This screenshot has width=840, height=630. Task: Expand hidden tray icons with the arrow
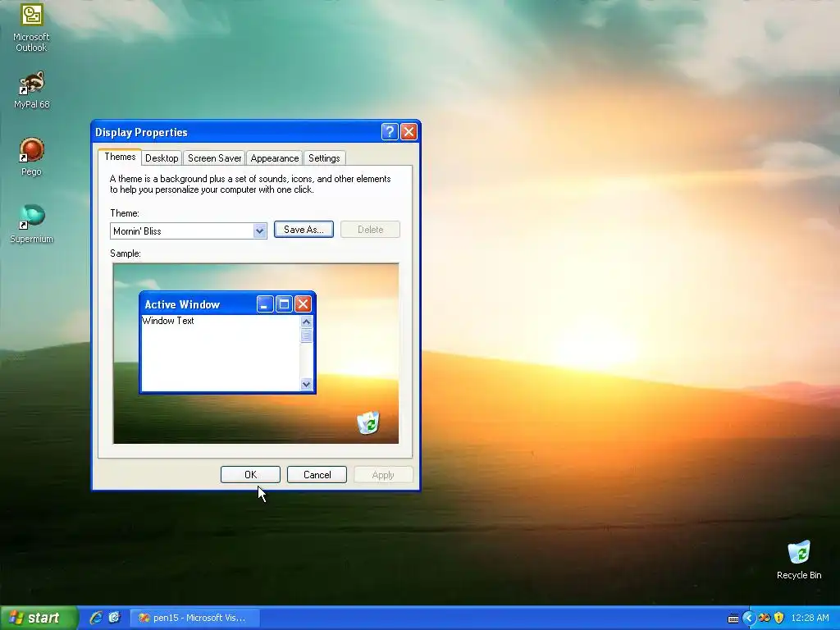pyautogui.click(x=748, y=619)
